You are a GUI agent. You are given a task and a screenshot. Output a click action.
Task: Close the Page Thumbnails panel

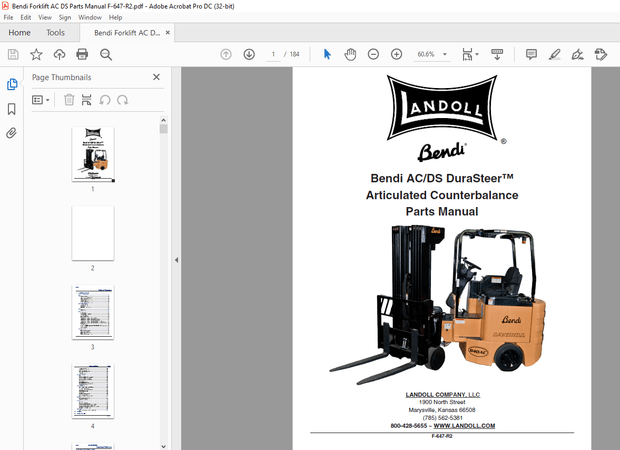pyautogui.click(x=156, y=77)
